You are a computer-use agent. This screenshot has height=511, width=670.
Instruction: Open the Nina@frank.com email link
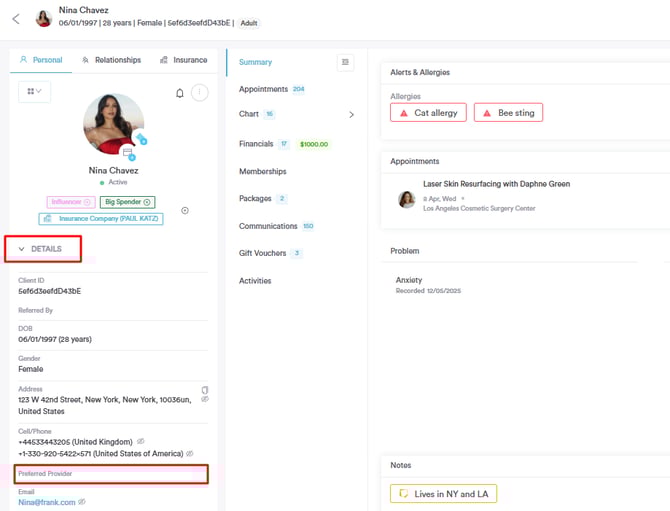click(x=46, y=502)
